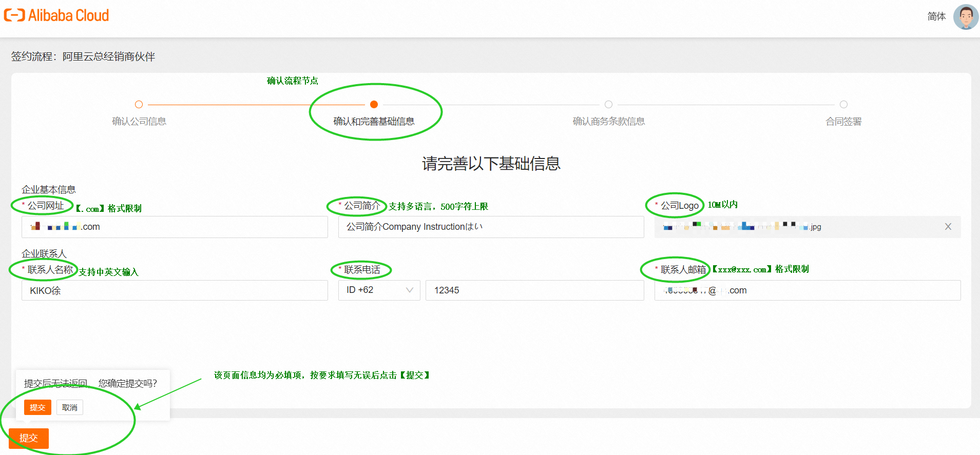Open the ID +62 country code dropdown
Viewport: 980px width, 455px height.
tap(379, 290)
